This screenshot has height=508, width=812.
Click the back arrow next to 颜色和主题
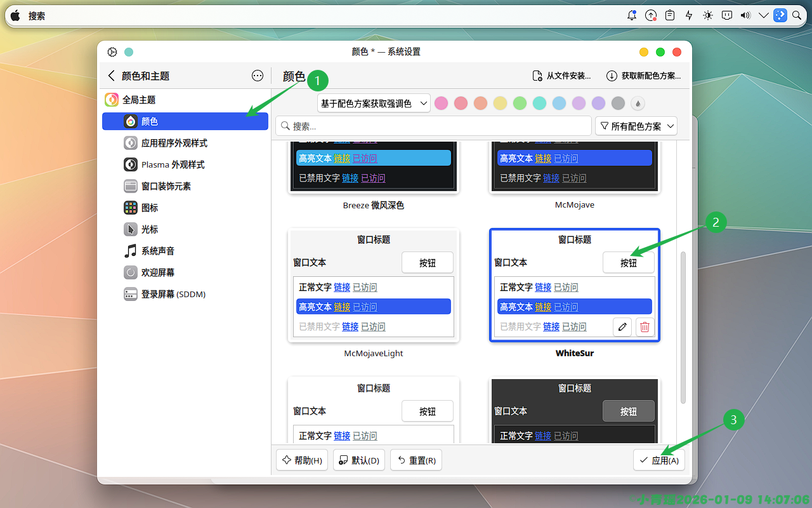point(112,76)
